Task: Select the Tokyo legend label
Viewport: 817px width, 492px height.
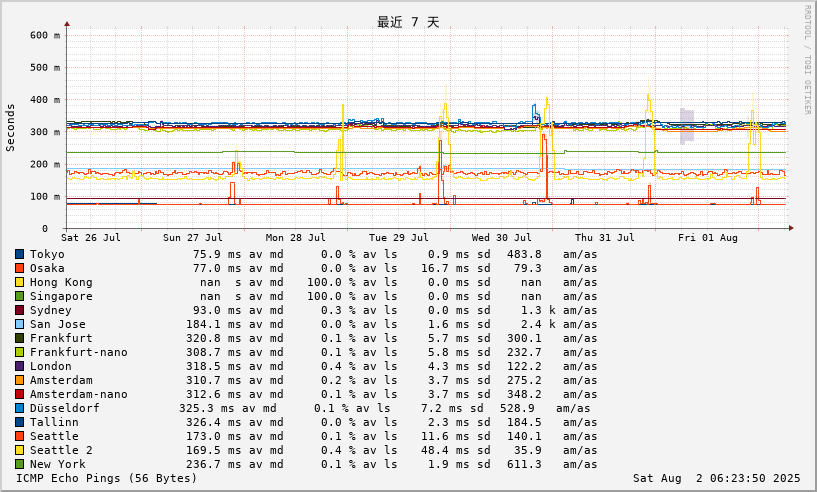Action: pyautogui.click(x=47, y=254)
